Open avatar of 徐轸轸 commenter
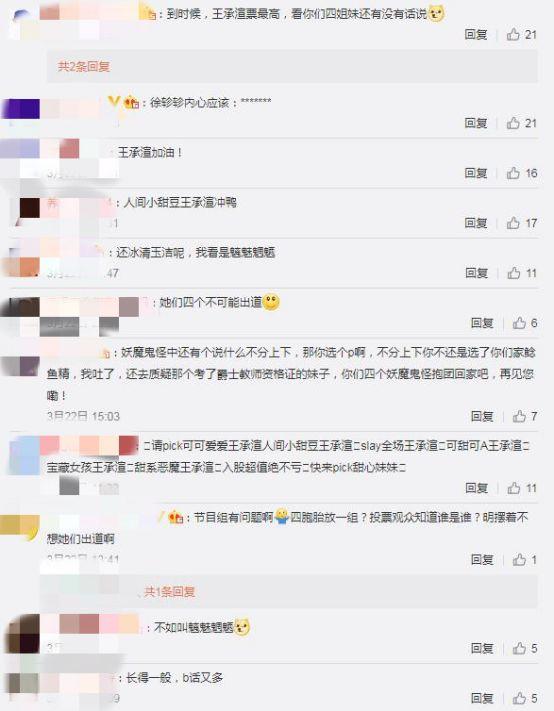This screenshot has width=554, height=711. pos(21,109)
